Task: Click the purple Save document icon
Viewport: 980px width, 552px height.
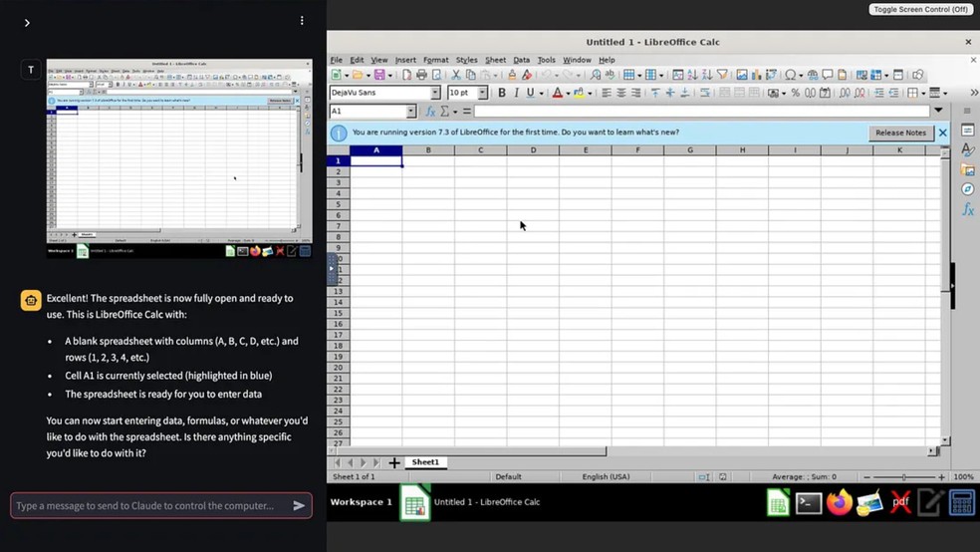Action: coord(379,75)
